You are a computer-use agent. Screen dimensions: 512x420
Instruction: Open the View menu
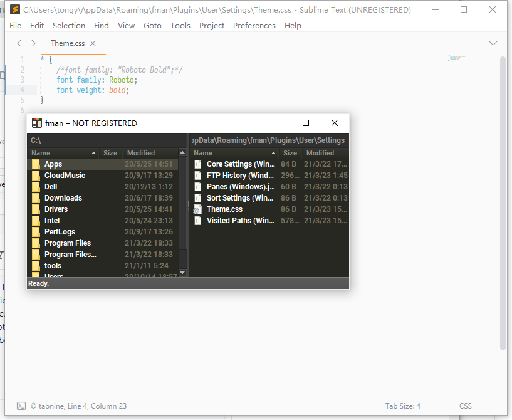click(x=126, y=26)
